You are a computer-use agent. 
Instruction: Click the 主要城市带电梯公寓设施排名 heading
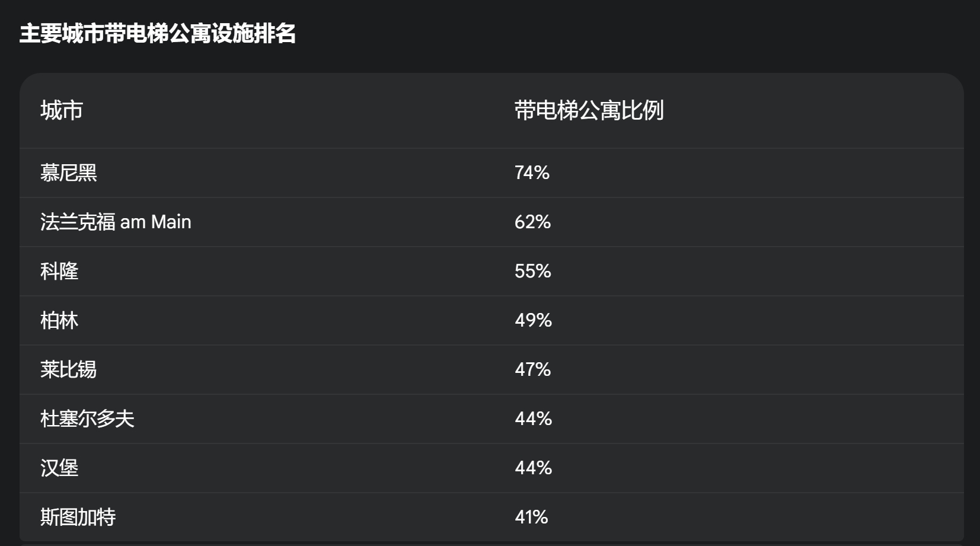[158, 34]
